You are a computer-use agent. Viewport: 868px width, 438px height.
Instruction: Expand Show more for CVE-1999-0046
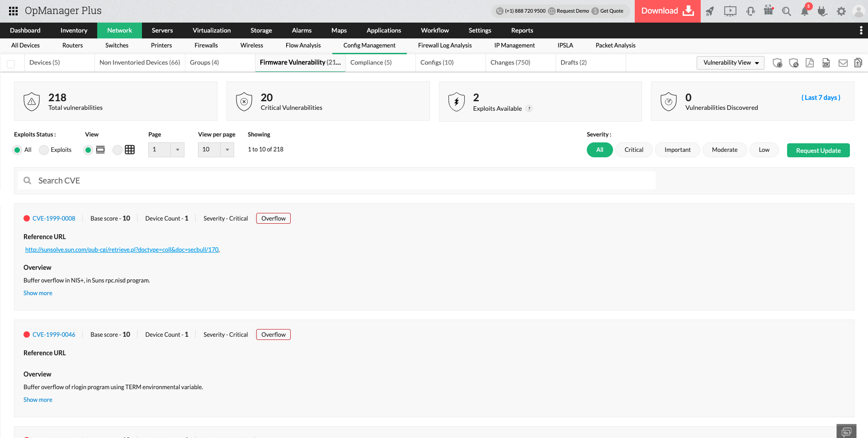[x=38, y=400]
